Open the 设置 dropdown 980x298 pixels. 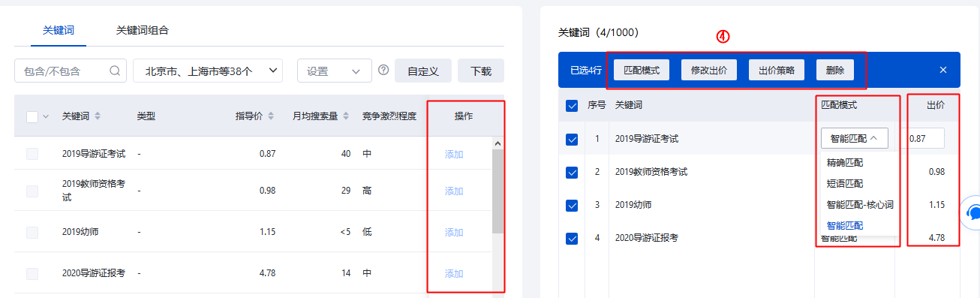pyautogui.click(x=335, y=71)
